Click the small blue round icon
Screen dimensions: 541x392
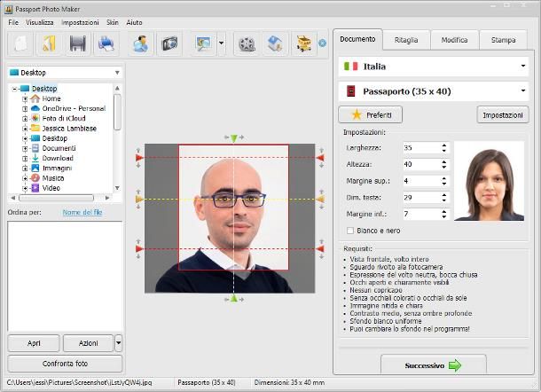point(322,43)
